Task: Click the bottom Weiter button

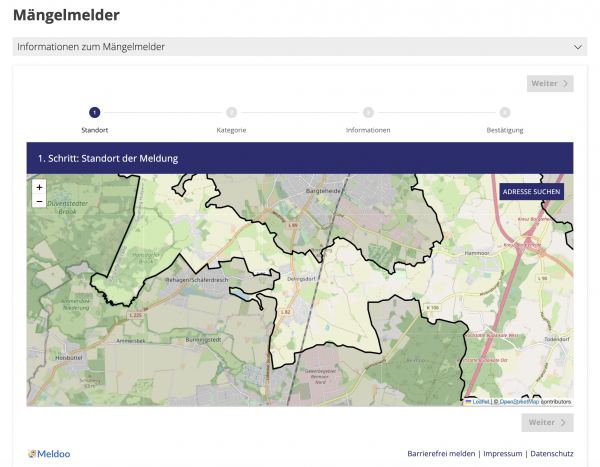Action: point(547,423)
